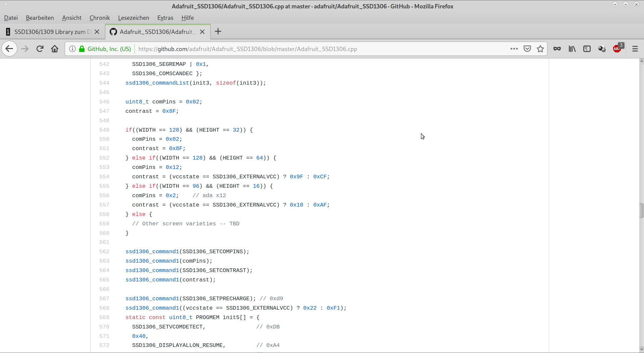This screenshot has width=644, height=353.
Task: Select line number 552
Action: pyautogui.click(x=104, y=158)
